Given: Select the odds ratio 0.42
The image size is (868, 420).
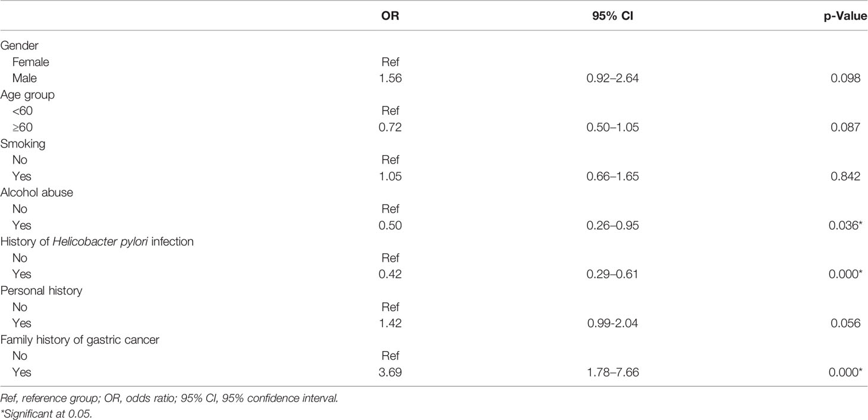Looking at the screenshot, I should 390,275.
